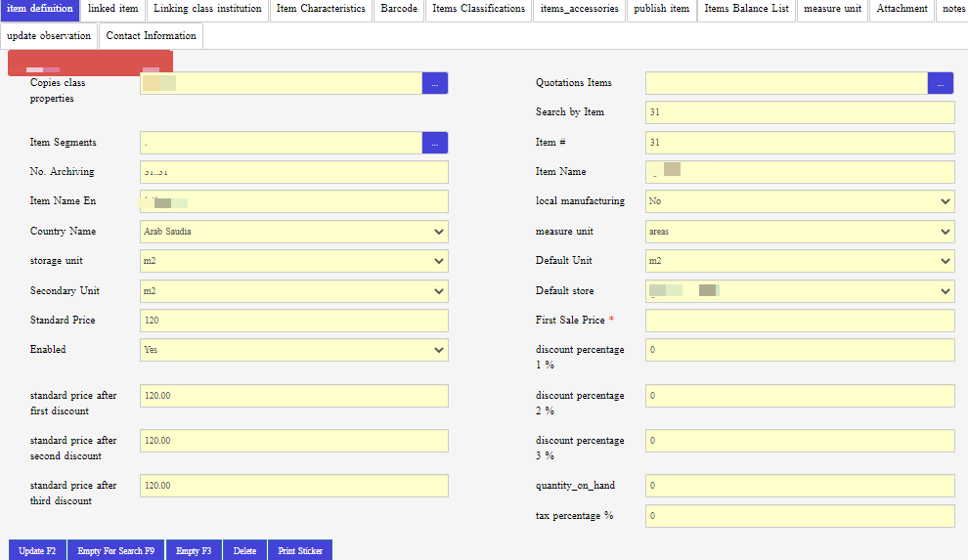Click the Copies class properties ellipsis button
968x560 pixels.
point(434,83)
